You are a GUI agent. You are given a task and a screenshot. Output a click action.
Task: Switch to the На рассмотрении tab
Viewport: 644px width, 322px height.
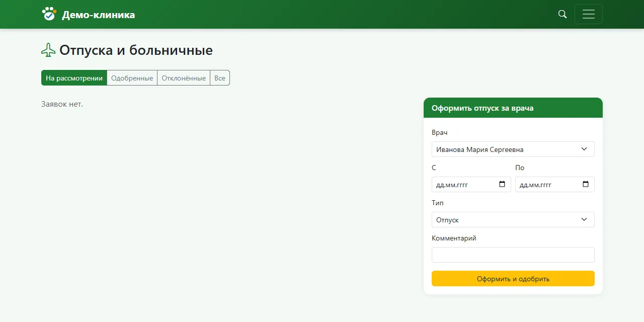pos(74,78)
